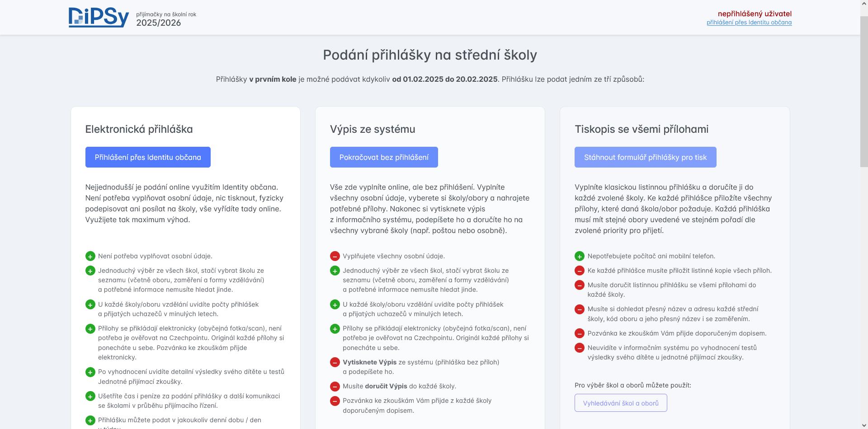
Task: Click red minus icon next to "Vytiskněte Výpis"
Action: coord(335,363)
